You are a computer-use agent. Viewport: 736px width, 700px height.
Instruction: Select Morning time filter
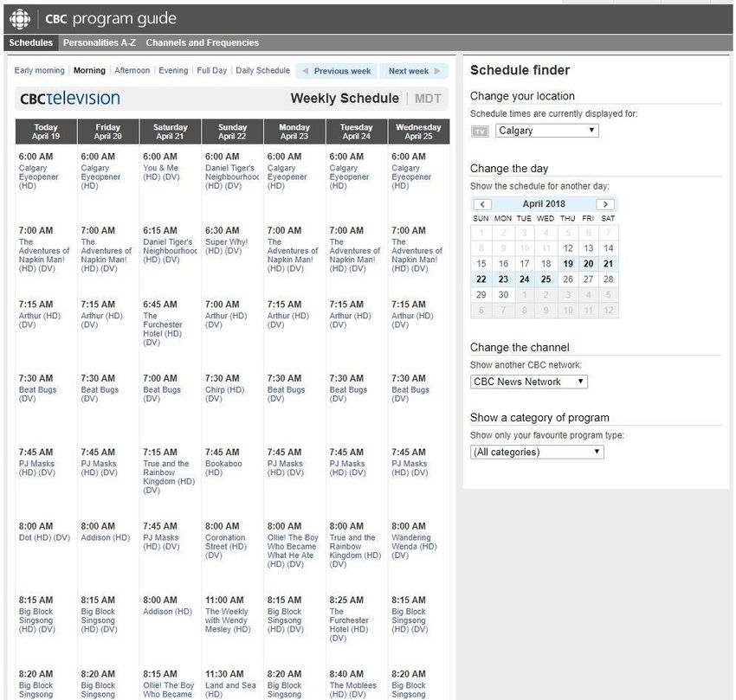tap(89, 70)
